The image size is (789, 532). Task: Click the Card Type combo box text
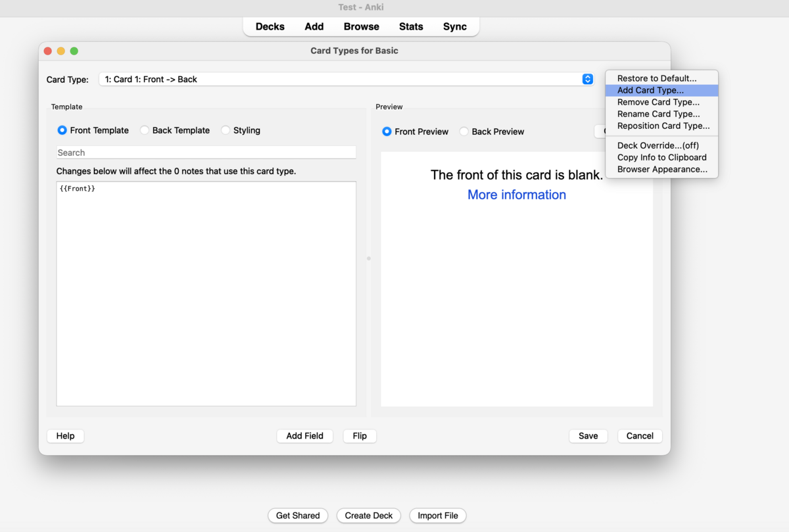point(151,79)
